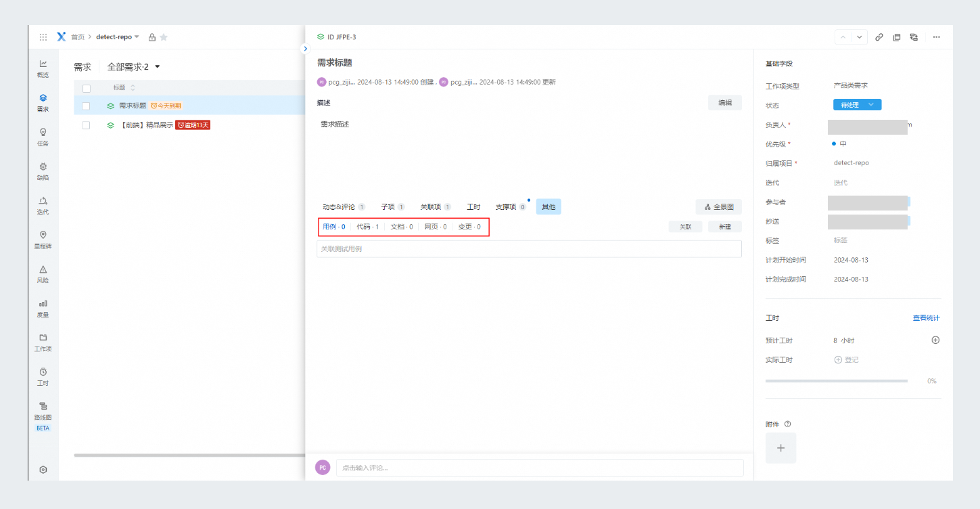Open the 全景图 view button

pos(719,207)
